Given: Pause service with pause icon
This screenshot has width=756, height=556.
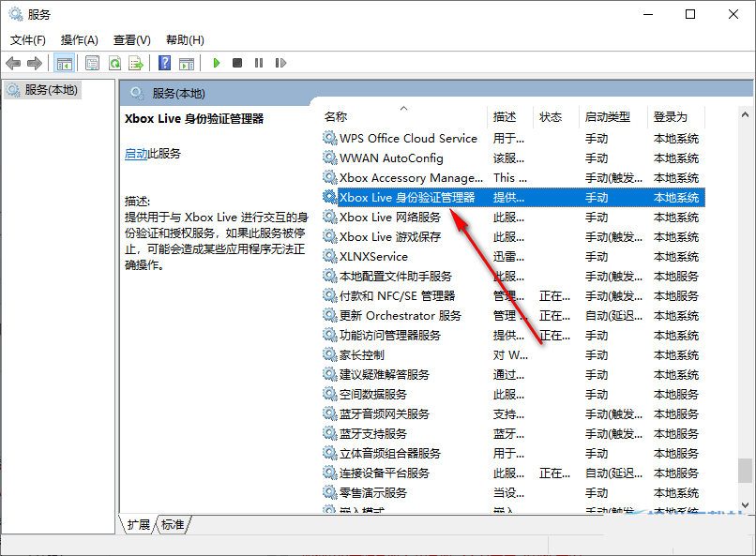Looking at the screenshot, I should point(259,63).
